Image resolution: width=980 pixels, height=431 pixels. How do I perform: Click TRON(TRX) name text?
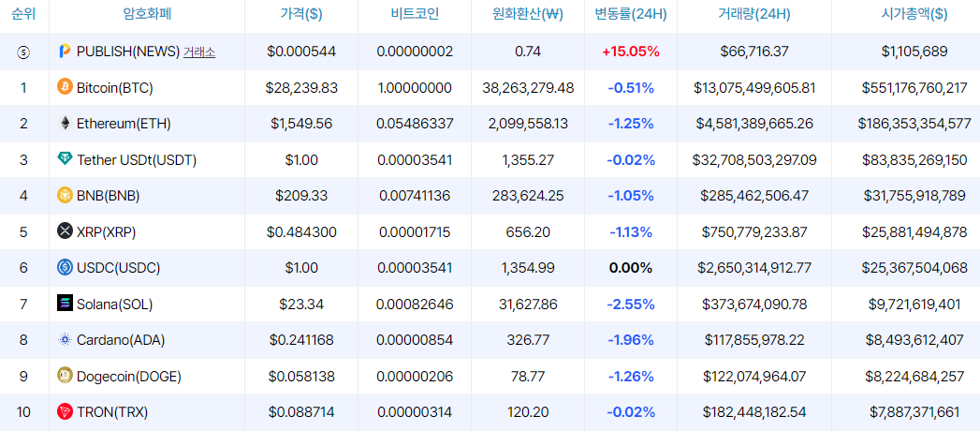(x=112, y=412)
